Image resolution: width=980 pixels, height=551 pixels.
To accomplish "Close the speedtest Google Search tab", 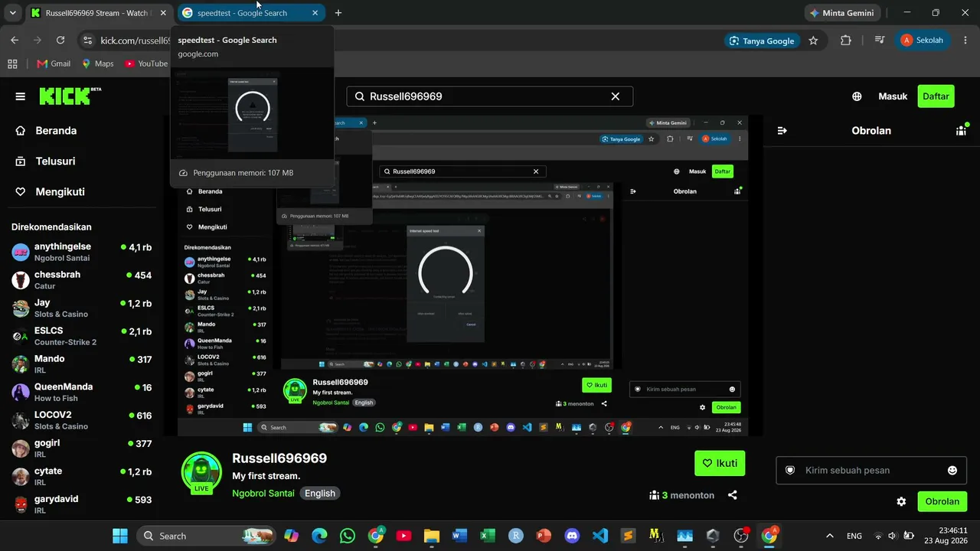I will (x=315, y=13).
